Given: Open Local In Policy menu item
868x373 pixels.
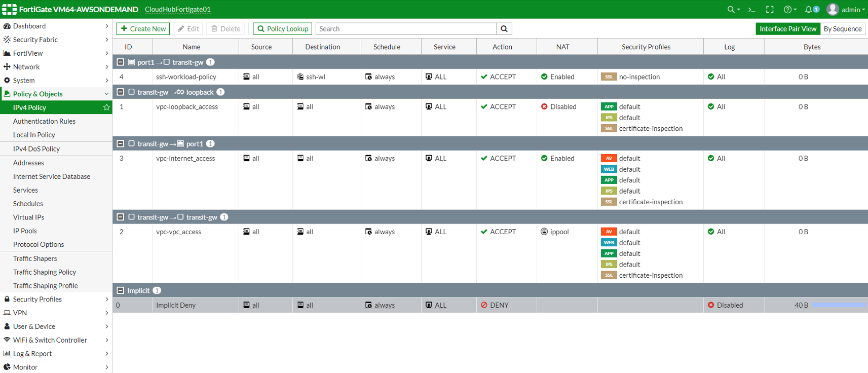Looking at the screenshot, I should pyautogui.click(x=34, y=135).
